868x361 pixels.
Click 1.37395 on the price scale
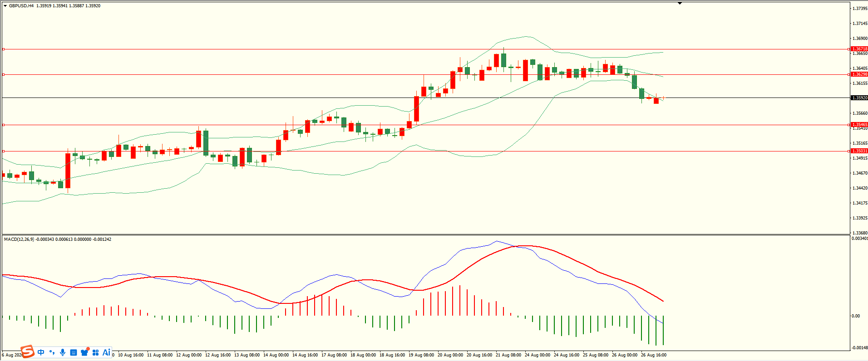pos(860,9)
